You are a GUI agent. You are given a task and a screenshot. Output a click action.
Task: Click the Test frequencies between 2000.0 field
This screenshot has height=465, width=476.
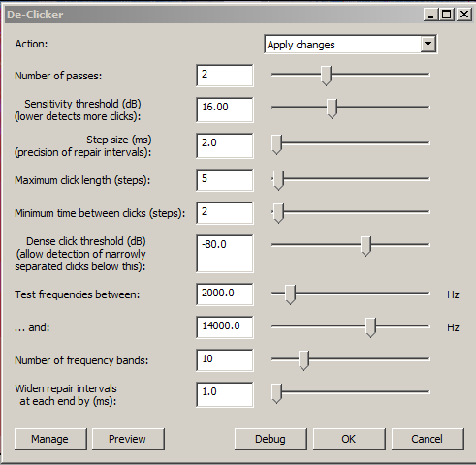[x=225, y=294]
